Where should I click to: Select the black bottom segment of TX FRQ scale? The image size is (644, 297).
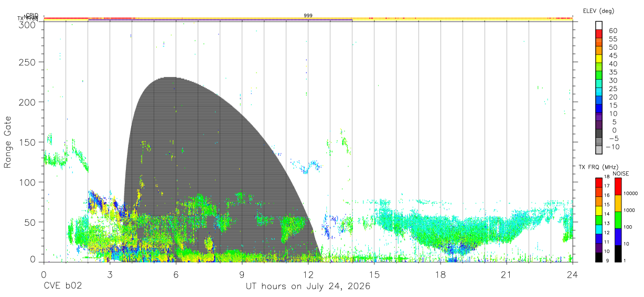(598, 257)
